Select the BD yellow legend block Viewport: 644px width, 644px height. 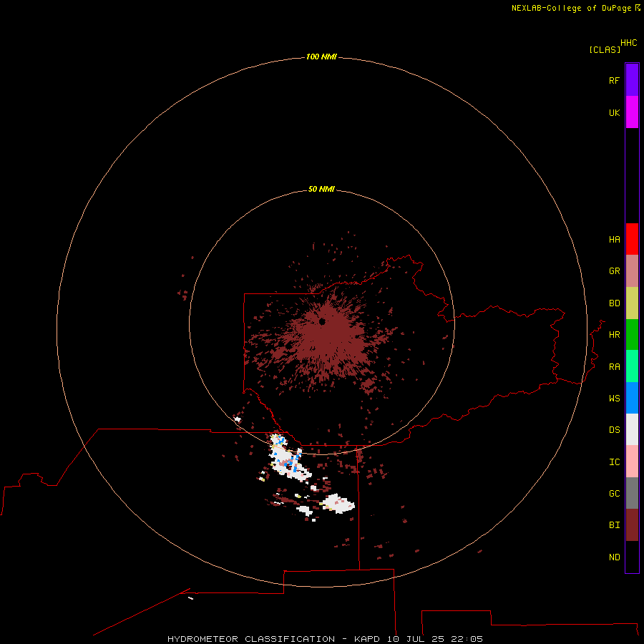632,303
